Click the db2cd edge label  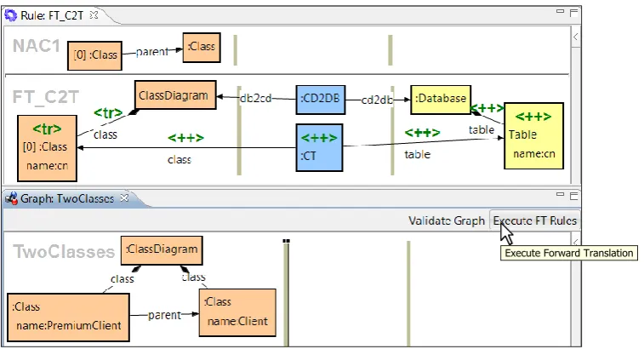point(255,99)
